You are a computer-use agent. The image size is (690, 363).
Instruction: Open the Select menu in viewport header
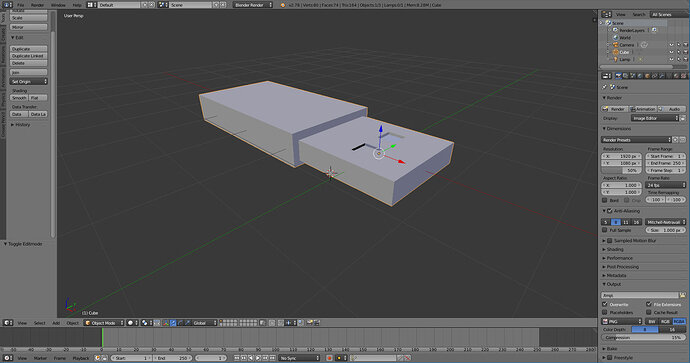click(40, 323)
